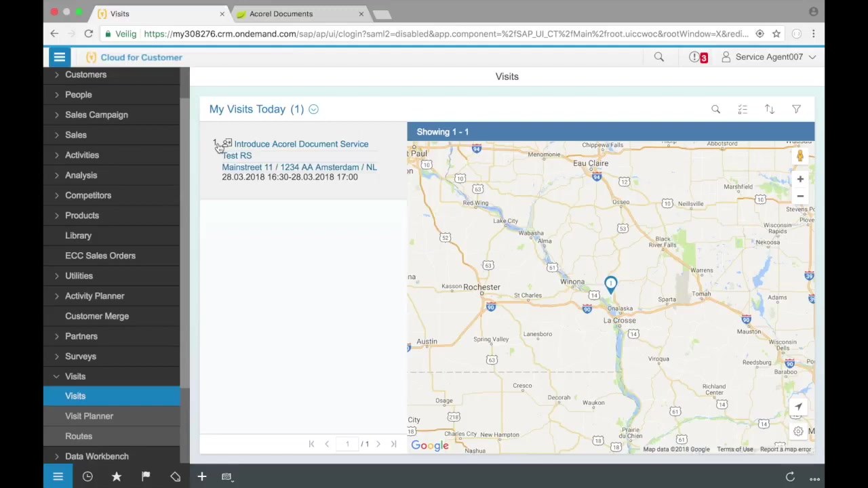Report a map error link
Viewport: 868px width, 488px height.
pyautogui.click(x=785, y=449)
